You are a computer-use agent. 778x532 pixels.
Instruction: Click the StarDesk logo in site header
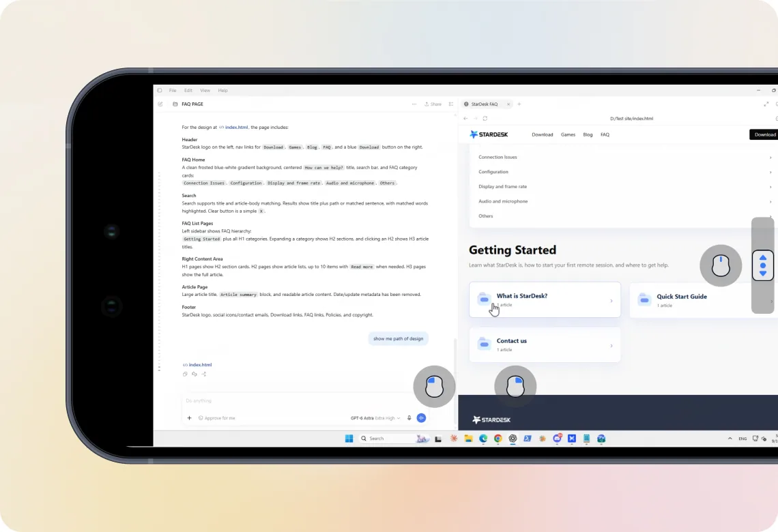[489, 134]
